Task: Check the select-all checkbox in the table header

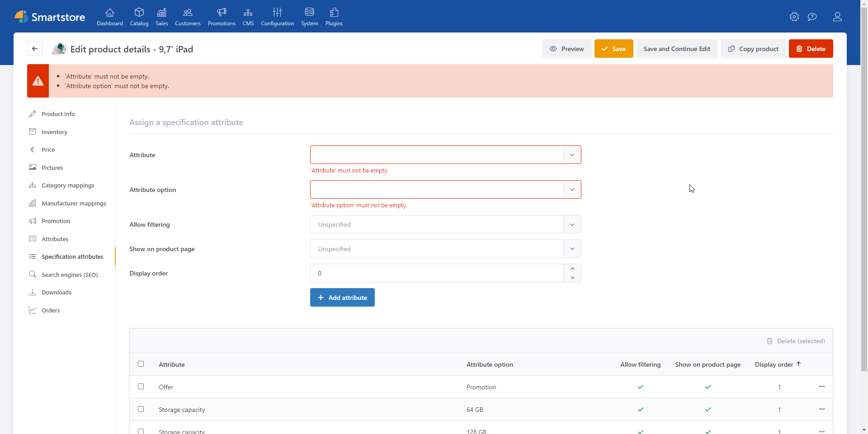Action: pos(141,364)
